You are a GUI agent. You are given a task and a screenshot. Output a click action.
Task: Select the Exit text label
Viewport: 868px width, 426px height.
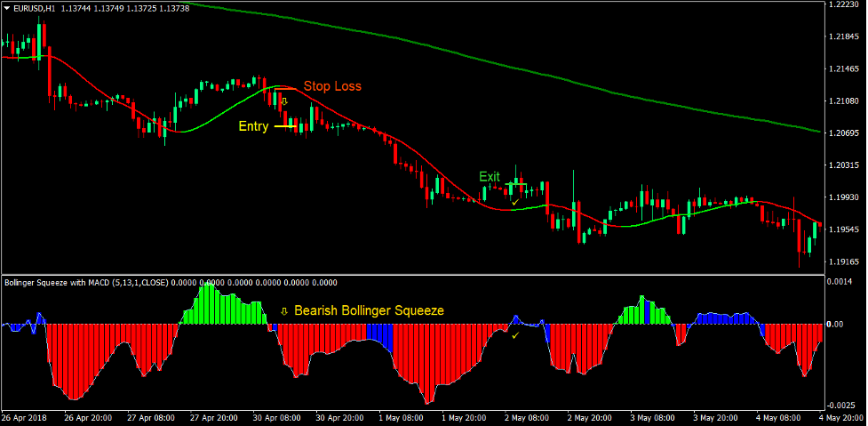(x=490, y=177)
